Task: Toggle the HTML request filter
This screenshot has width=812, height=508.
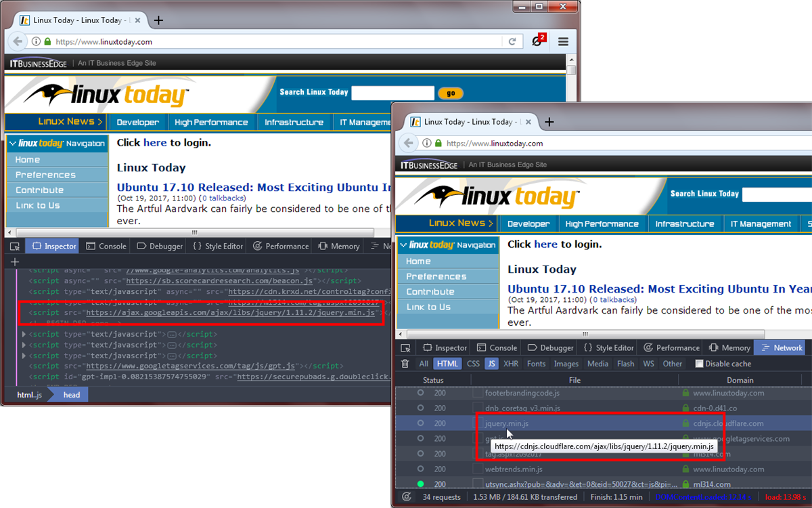Action: pos(447,364)
